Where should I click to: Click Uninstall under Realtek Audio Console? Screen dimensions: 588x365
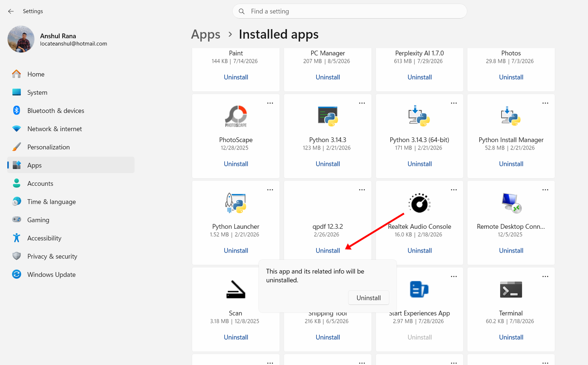pyautogui.click(x=420, y=250)
